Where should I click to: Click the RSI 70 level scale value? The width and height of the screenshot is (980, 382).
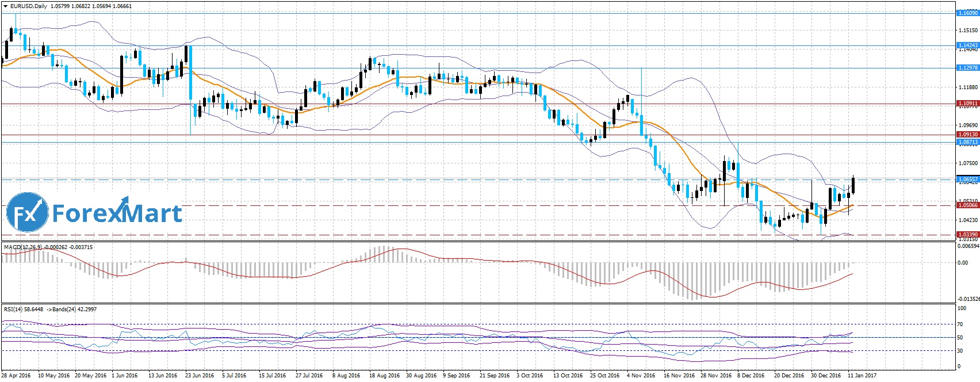[960, 324]
